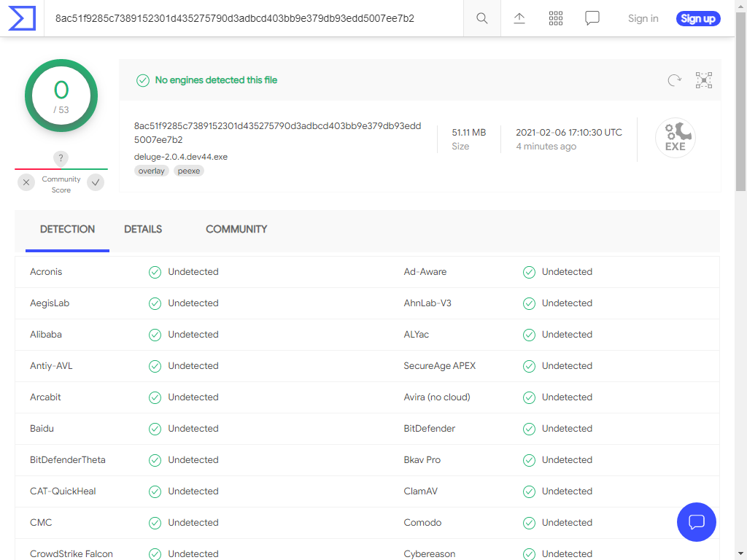This screenshot has height=560, width=747.
Task: Click the Antiy-AVL engine name
Action: click(51, 366)
